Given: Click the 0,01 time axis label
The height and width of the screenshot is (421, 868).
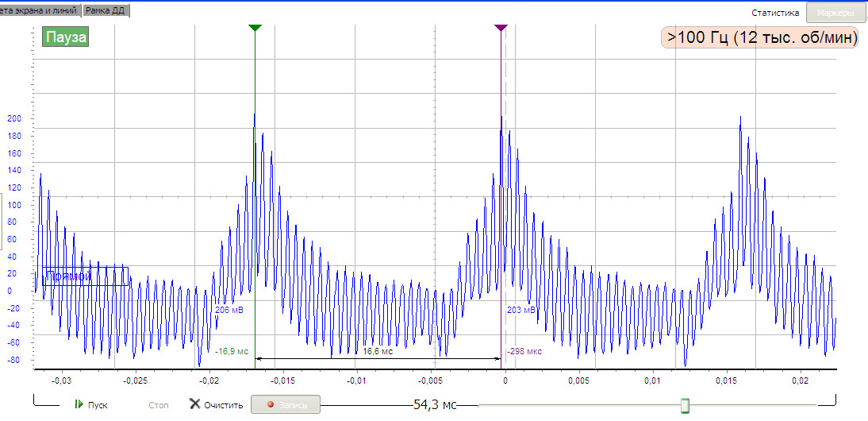Looking at the screenshot, I should 653,380.
